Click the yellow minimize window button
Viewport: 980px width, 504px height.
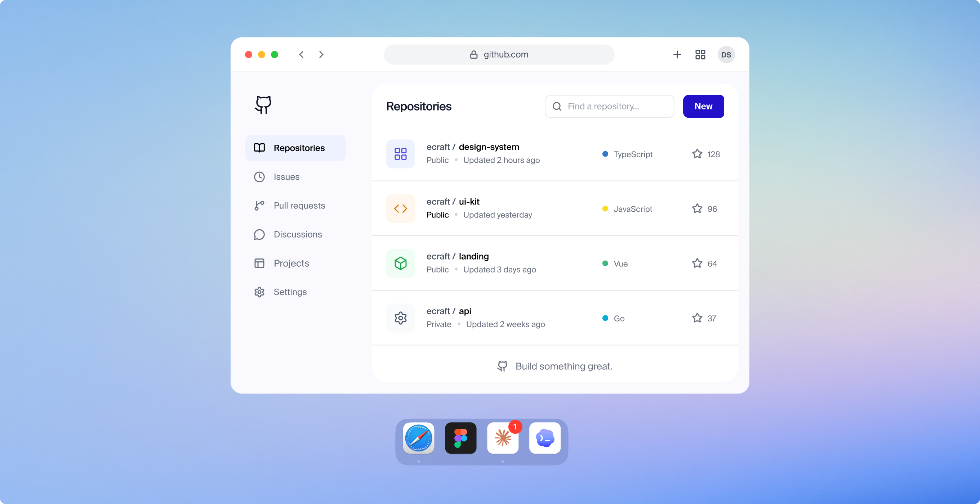pos(261,55)
